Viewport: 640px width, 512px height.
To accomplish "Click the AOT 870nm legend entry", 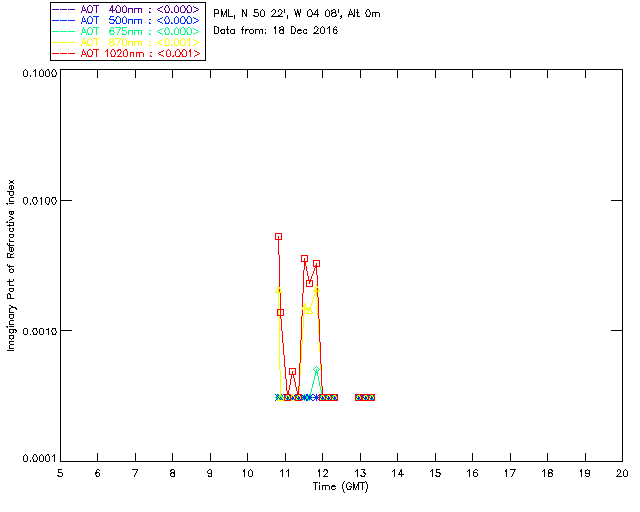I will click(126, 42).
